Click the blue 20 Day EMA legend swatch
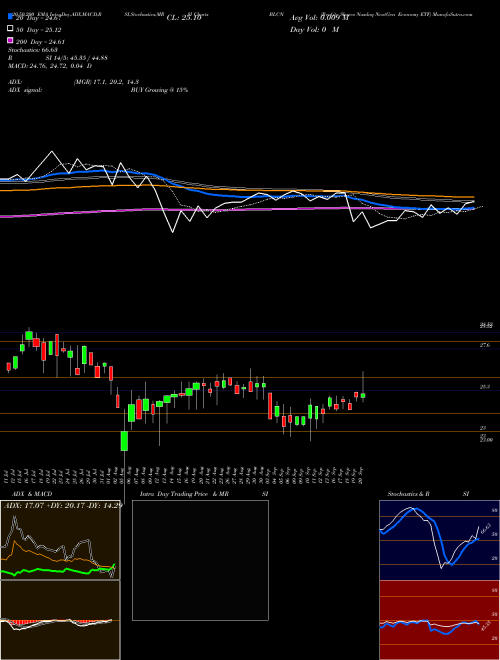 coord(10,17)
